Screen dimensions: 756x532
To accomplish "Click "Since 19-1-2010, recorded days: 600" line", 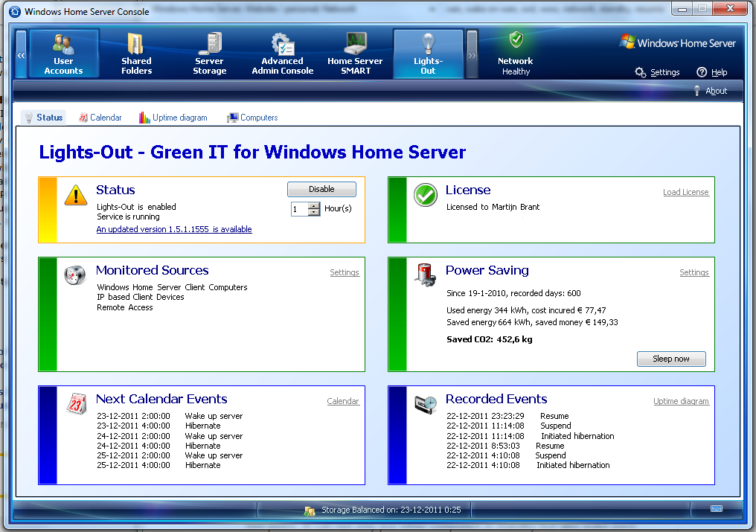I will pos(513,293).
